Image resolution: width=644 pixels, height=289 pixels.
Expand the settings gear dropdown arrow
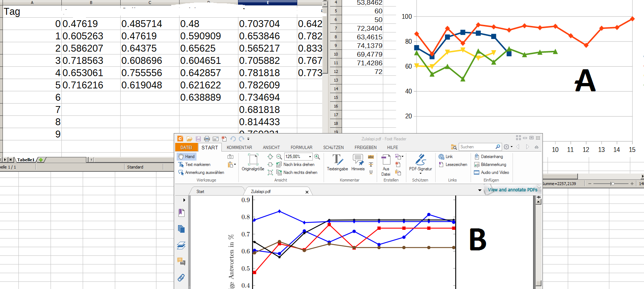pyautogui.click(x=511, y=147)
